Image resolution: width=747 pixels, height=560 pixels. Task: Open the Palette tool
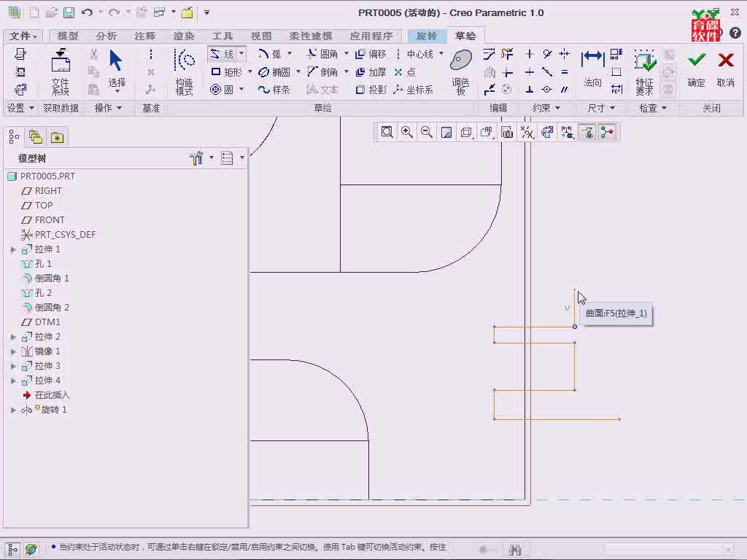tap(461, 71)
